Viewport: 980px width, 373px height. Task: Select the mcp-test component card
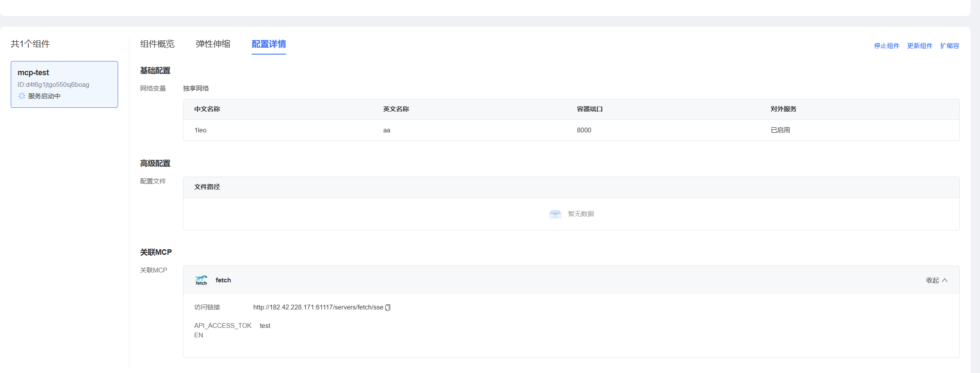(x=64, y=84)
